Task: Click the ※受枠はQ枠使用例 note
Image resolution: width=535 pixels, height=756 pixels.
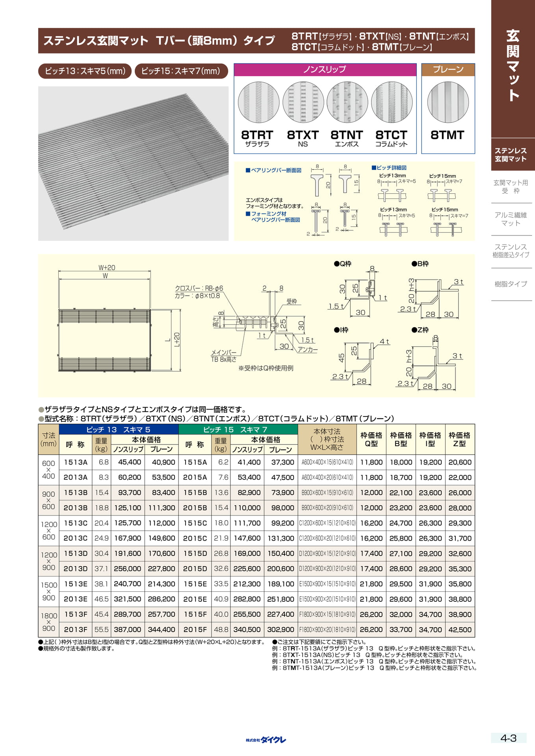Action: point(266,368)
